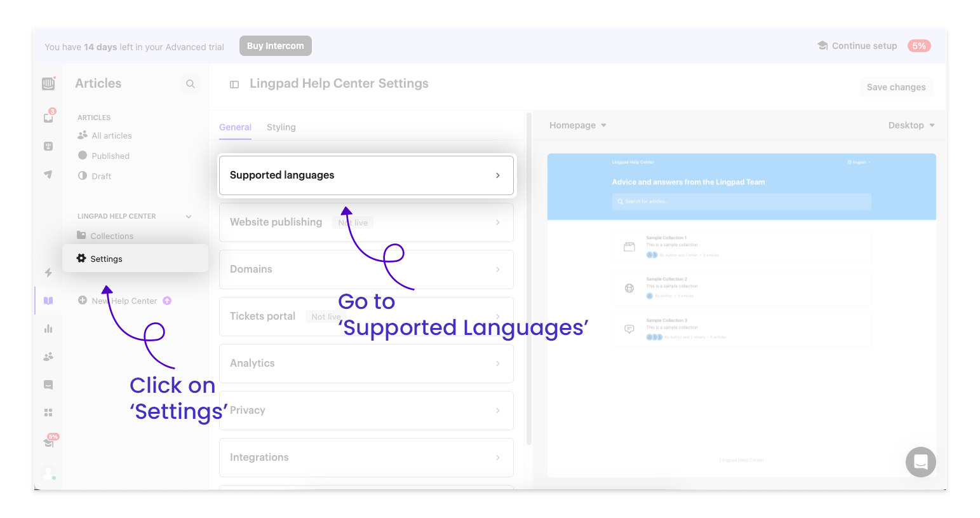980x518 pixels.
Task: Switch to the Styling tab
Action: (281, 127)
